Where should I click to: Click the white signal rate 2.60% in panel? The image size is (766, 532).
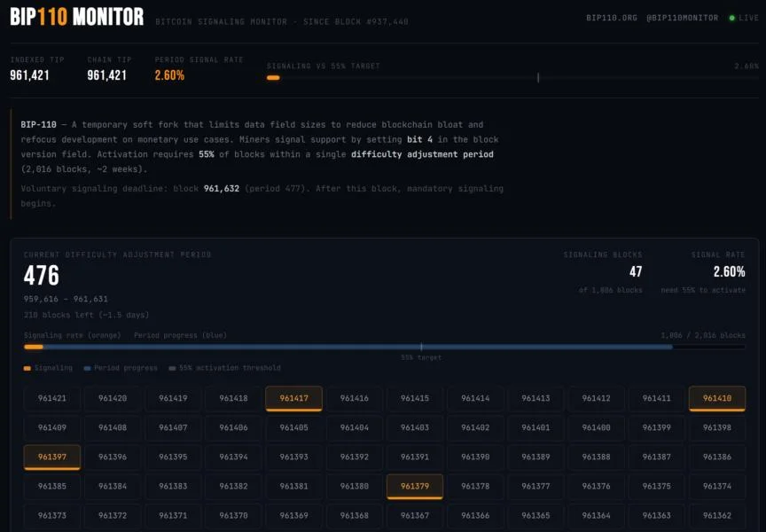click(729, 271)
